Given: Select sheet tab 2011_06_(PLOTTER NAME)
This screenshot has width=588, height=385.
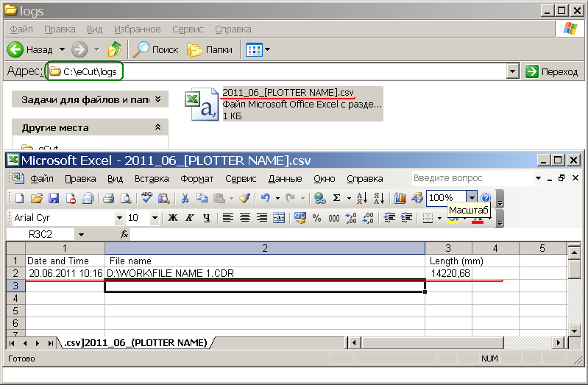Looking at the screenshot, I should pyautogui.click(x=135, y=342).
